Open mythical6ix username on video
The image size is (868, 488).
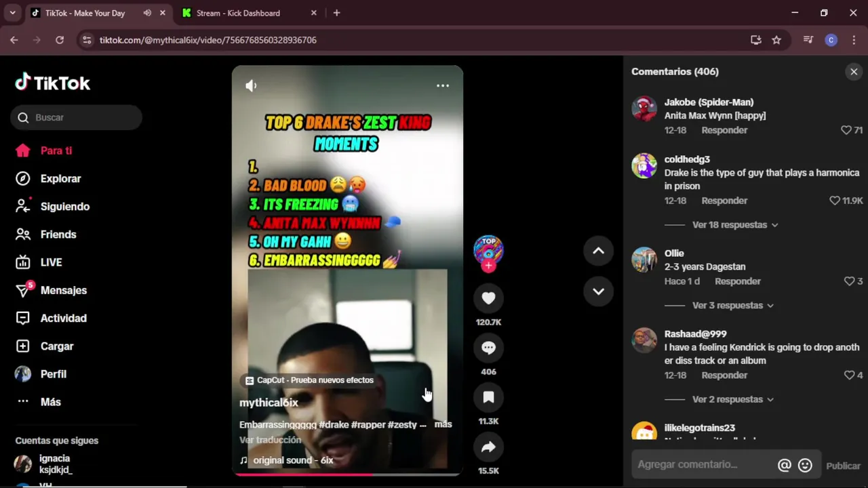click(269, 403)
